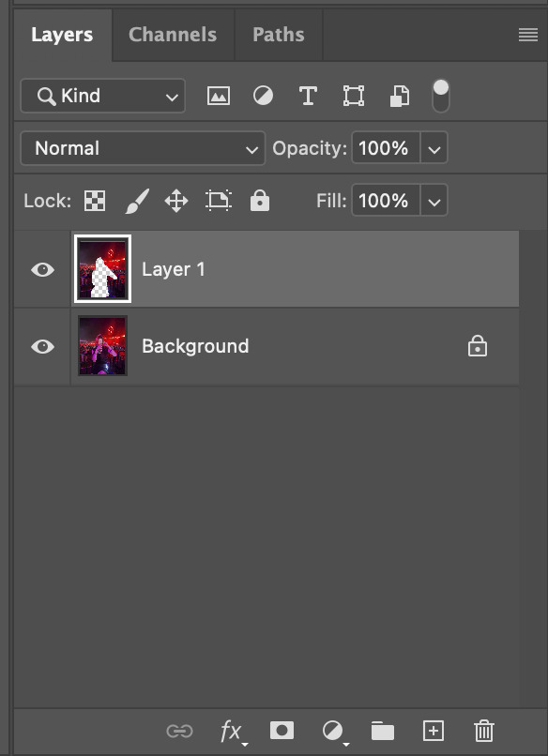The width and height of the screenshot is (548, 756).
Task: Filter layers by type (T) icon
Action: click(308, 96)
